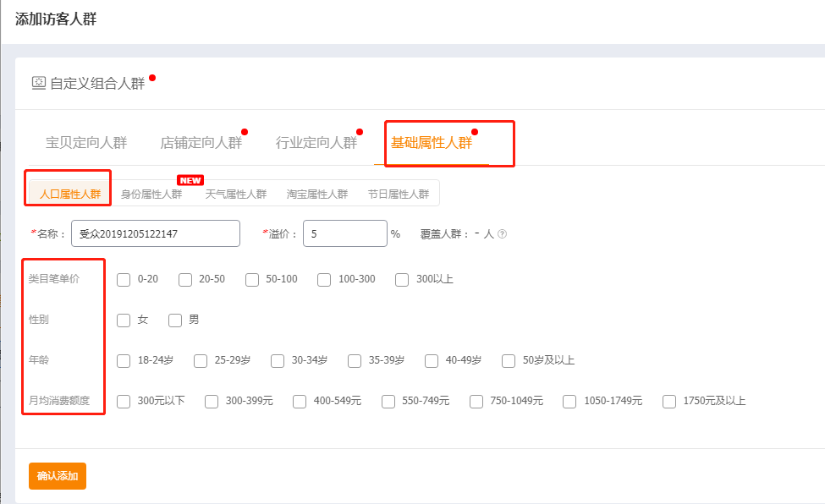Click the 年龄 row label
The width and height of the screenshot is (825, 504).
pos(38,360)
